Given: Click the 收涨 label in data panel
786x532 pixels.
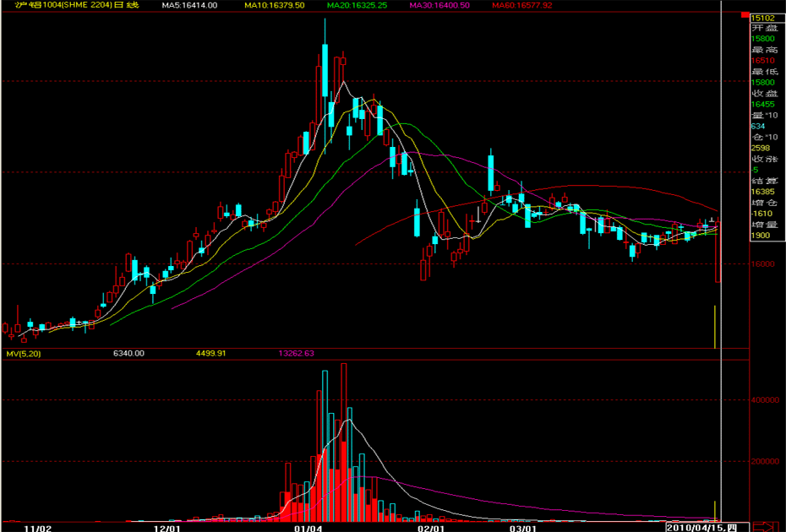Looking at the screenshot, I should (764, 159).
